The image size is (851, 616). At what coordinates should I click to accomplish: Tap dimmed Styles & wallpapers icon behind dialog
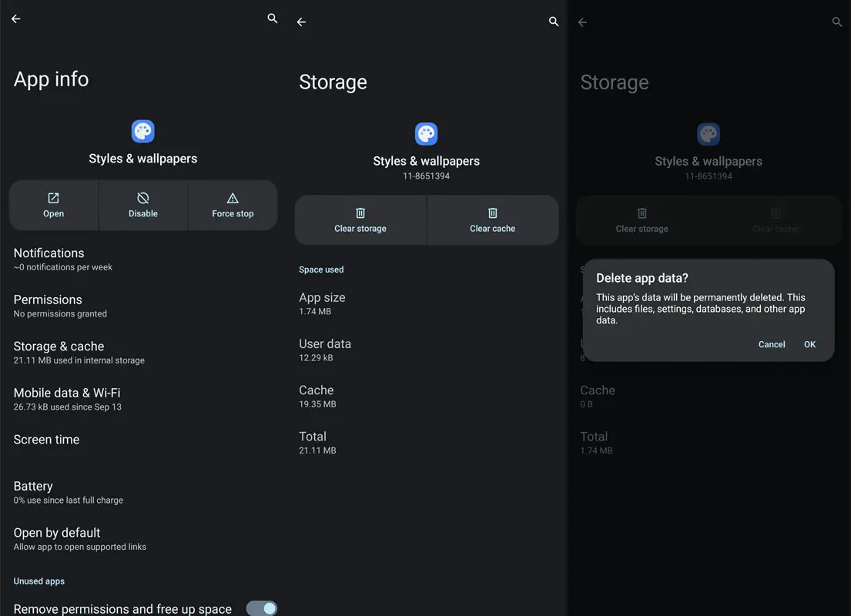[x=709, y=134]
